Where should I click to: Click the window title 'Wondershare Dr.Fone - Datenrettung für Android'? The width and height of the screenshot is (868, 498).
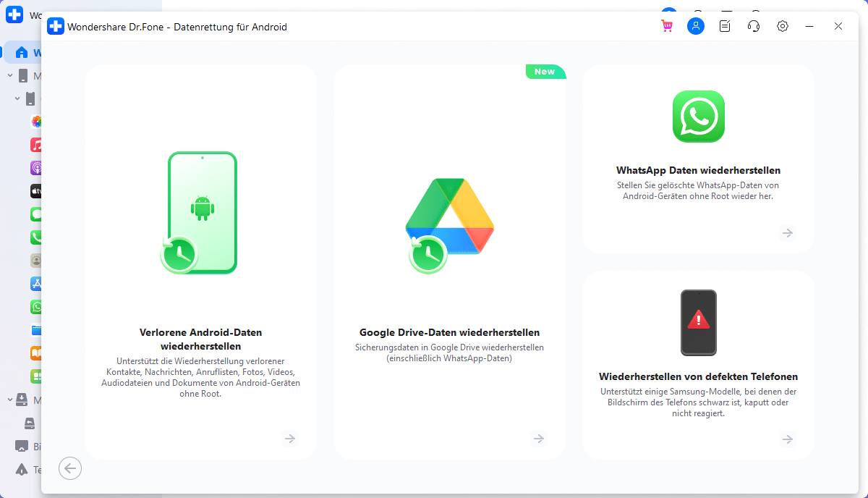click(x=177, y=28)
